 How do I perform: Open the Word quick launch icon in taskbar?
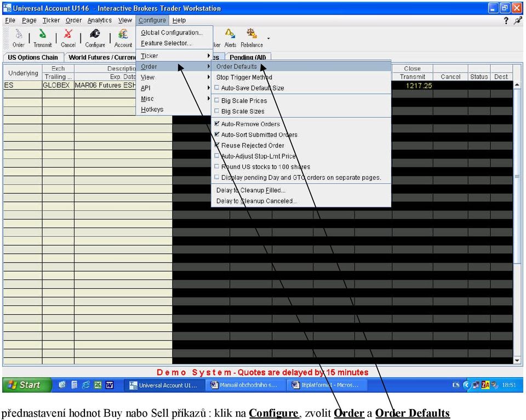click(x=110, y=385)
